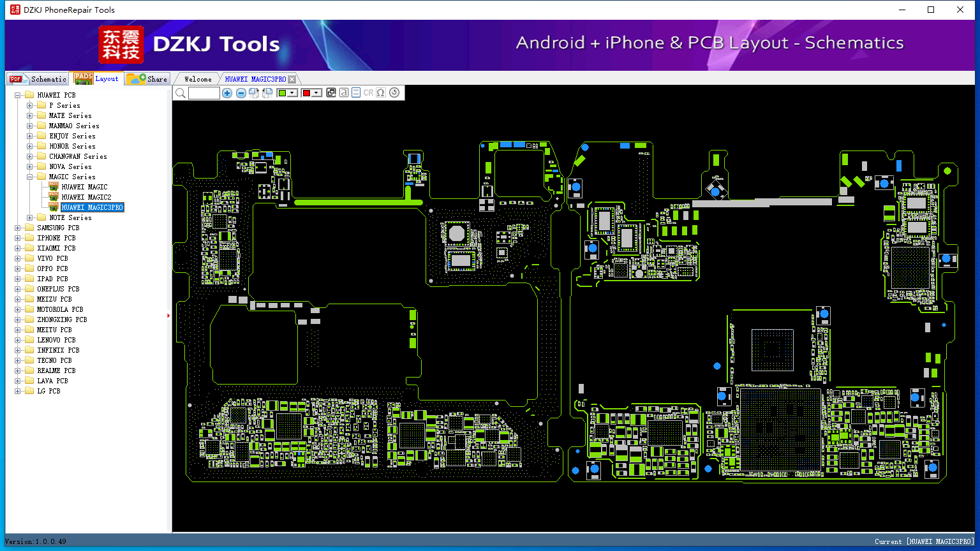The image size is (980, 551).
Task: Zoom out with the blue minus button
Action: pos(241,93)
